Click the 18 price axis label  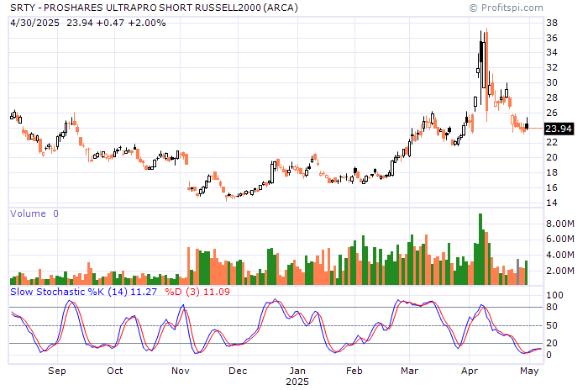point(552,172)
